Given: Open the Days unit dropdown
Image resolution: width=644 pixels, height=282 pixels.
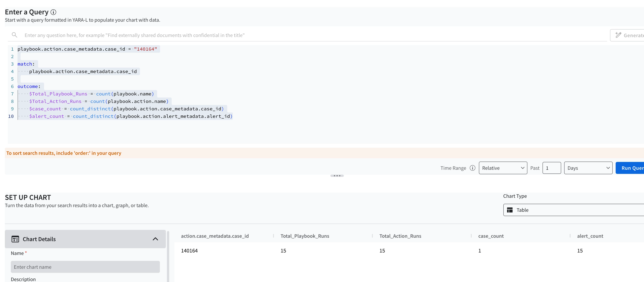Looking at the screenshot, I should (588, 168).
